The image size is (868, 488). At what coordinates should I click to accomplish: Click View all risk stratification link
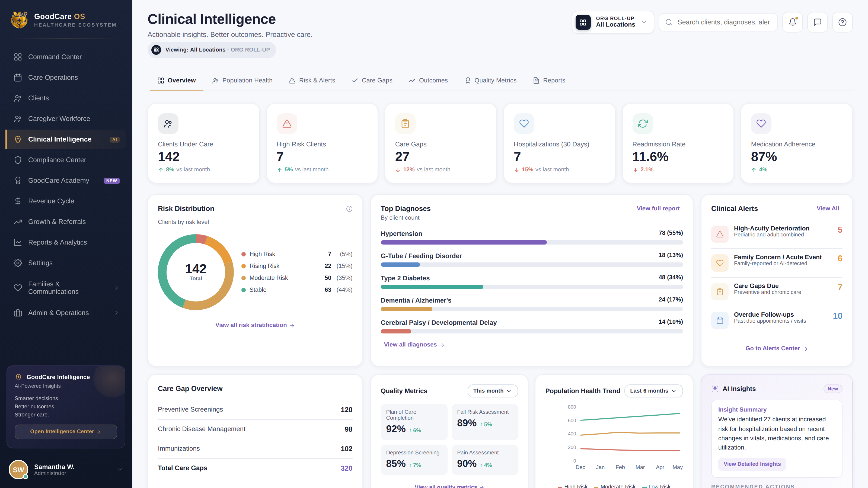[x=255, y=325]
